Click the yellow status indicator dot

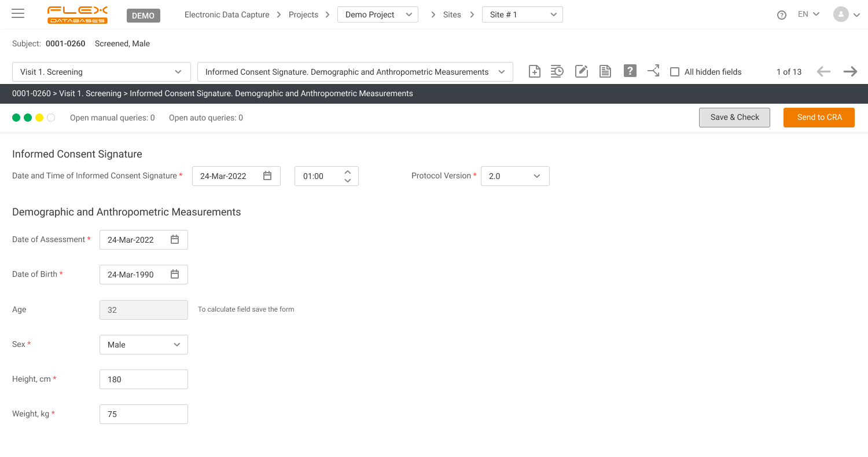pos(39,118)
